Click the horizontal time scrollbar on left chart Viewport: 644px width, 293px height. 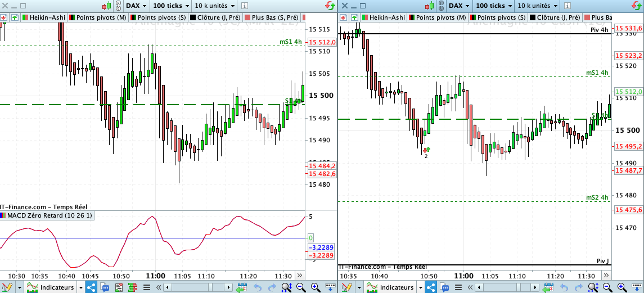pyautogui.click(x=199, y=287)
